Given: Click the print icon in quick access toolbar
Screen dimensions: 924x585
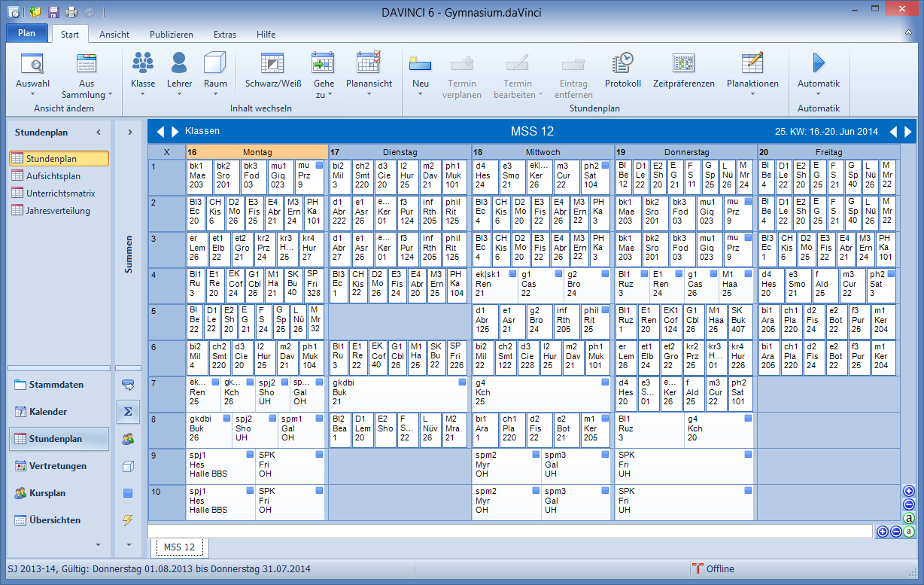Looking at the screenshot, I should tap(71, 11).
